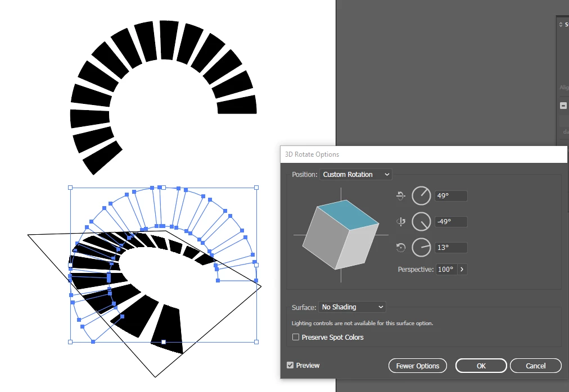Click the minus icon in side panel

(563, 106)
